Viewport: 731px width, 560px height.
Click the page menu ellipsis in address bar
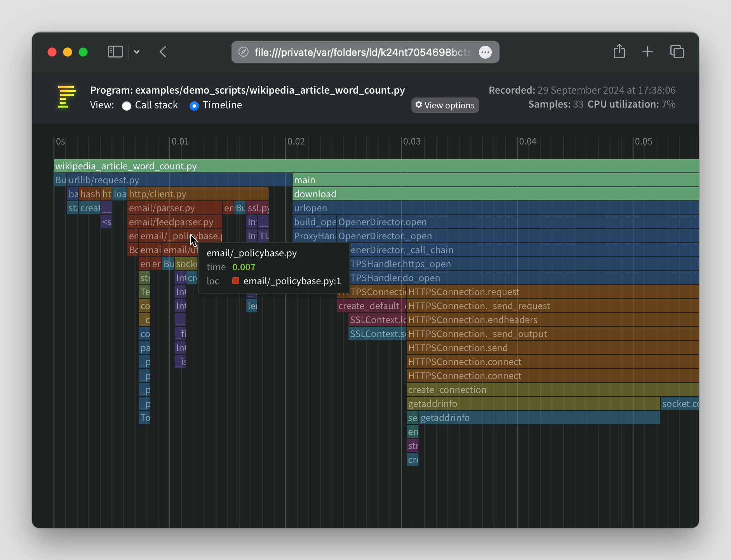point(485,52)
